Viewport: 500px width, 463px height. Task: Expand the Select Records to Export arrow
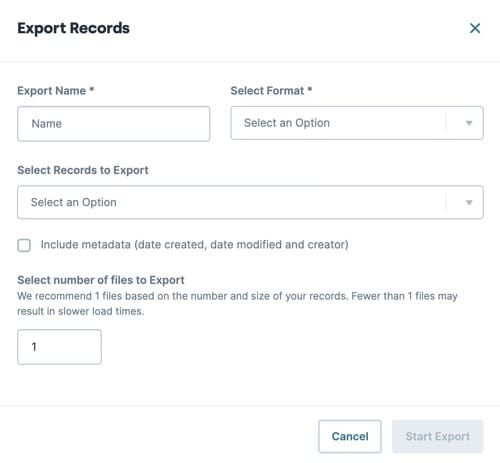click(469, 202)
